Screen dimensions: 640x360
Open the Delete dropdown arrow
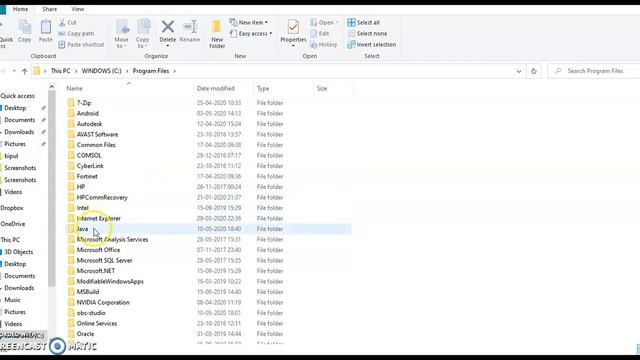pos(167,45)
